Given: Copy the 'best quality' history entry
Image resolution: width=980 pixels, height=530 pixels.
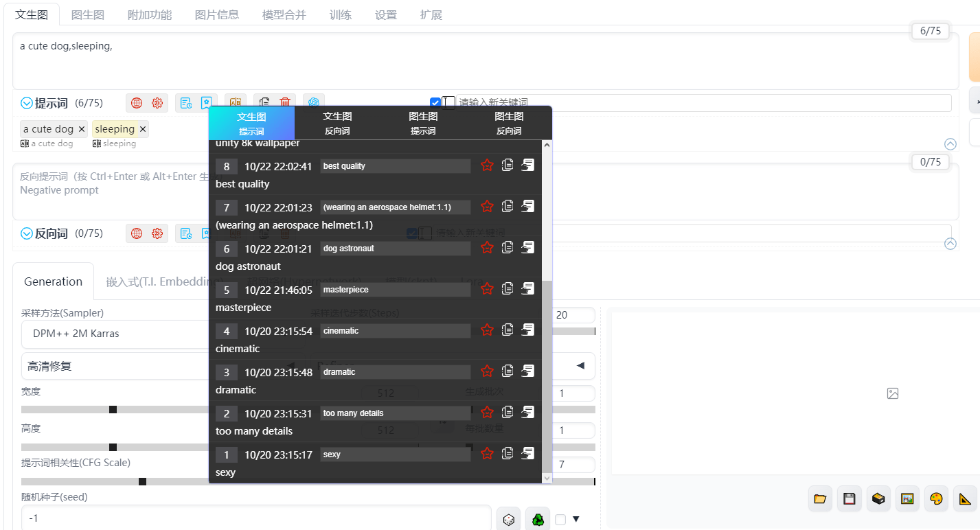Looking at the screenshot, I should [508, 165].
